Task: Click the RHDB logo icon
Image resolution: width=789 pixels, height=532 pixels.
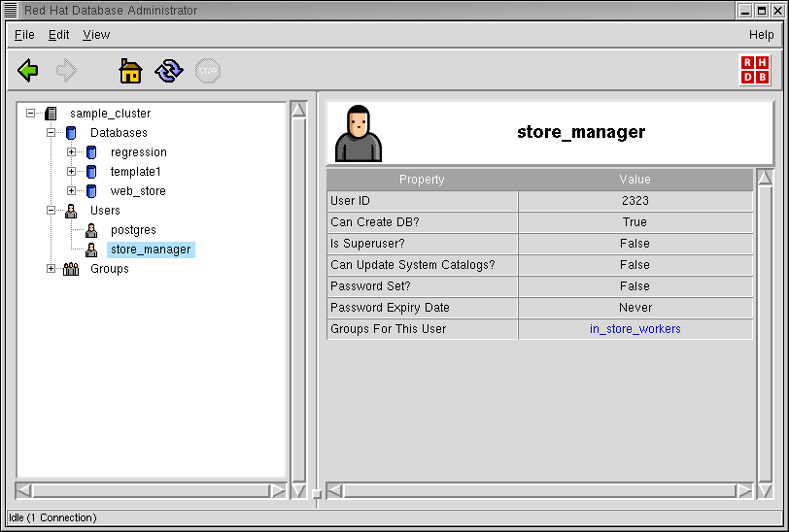Action: [755, 70]
